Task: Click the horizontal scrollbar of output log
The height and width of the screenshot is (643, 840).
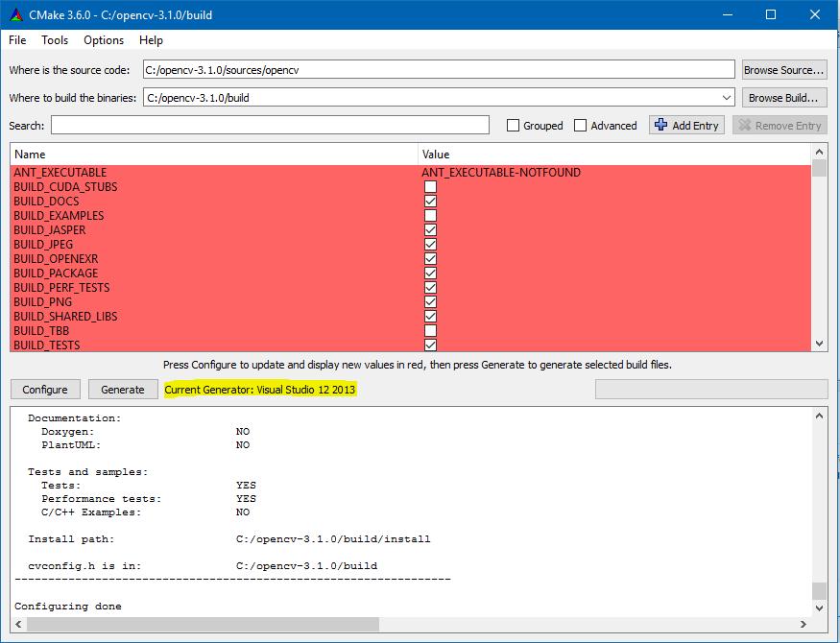Action: 202,624
